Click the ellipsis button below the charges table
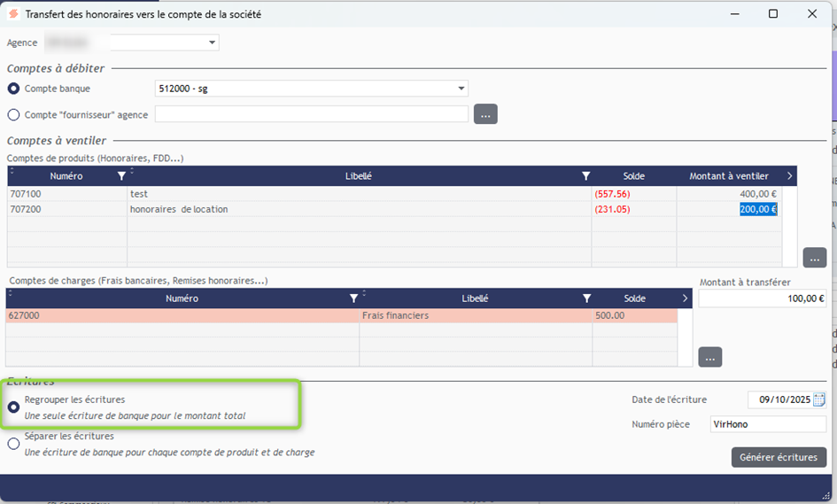 (x=709, y=357)
